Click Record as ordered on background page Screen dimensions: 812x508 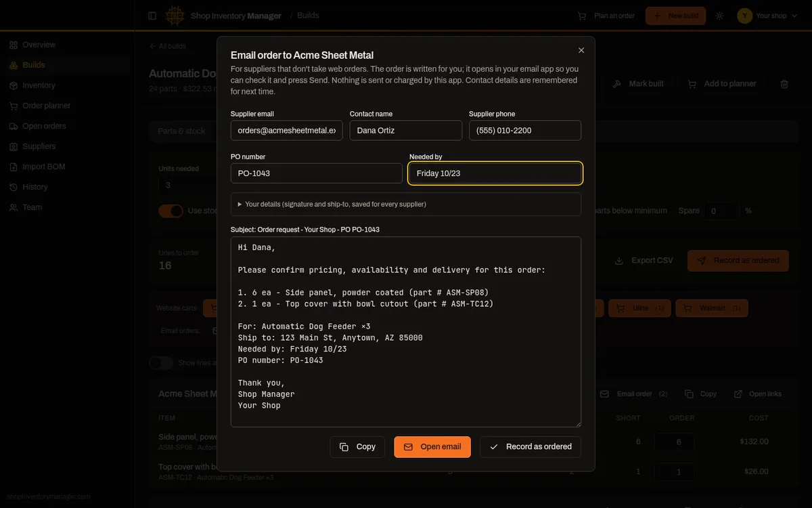click(x=738, y=260)
